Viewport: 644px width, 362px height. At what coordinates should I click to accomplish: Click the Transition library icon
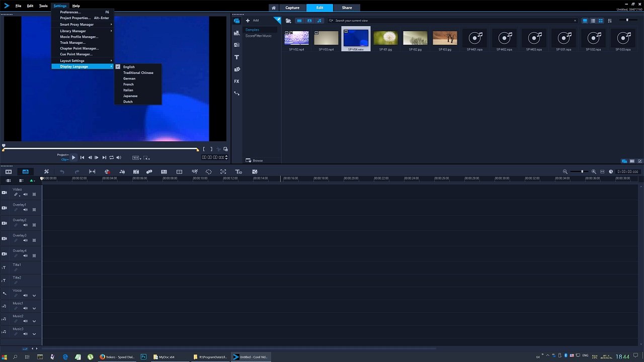pos(236,45)
